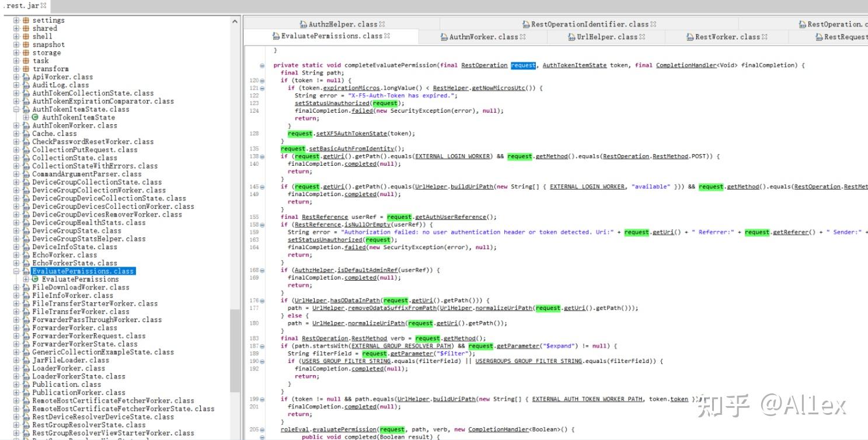The image size is (868, 440).
Task: Switch to the RestWorker.class tab
Action: click(x=727, y=37)
